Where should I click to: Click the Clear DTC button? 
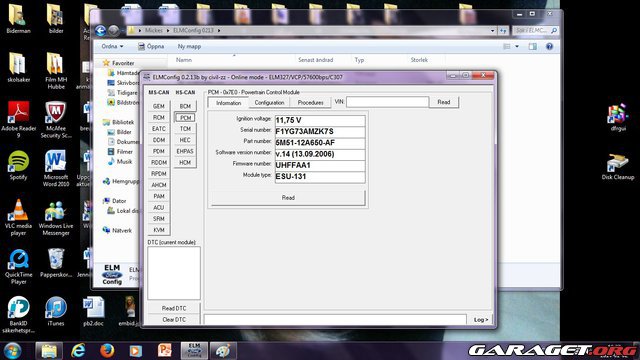click(174, 320)
